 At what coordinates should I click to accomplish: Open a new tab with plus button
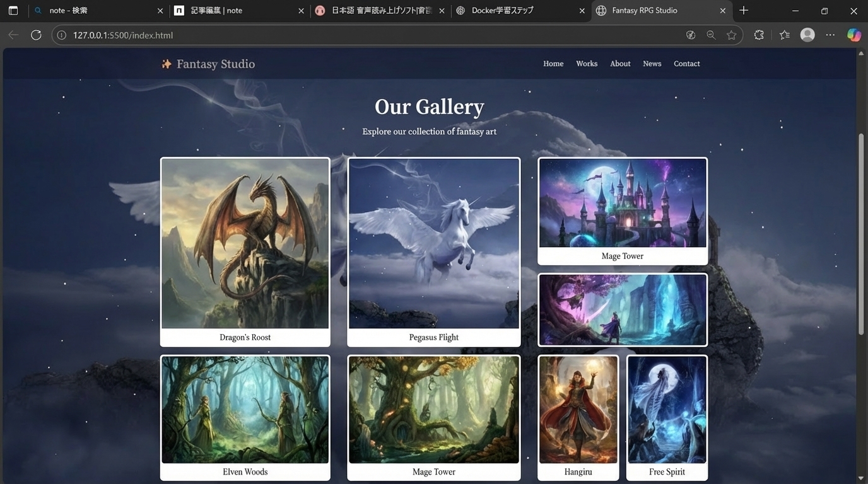[x=744, y=11]
